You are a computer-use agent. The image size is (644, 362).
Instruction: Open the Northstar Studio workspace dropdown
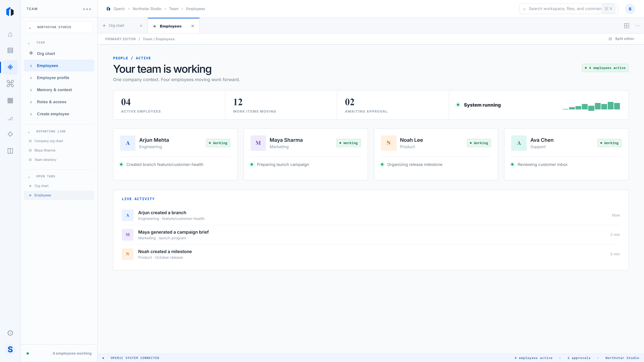click(x=59, y=27)
